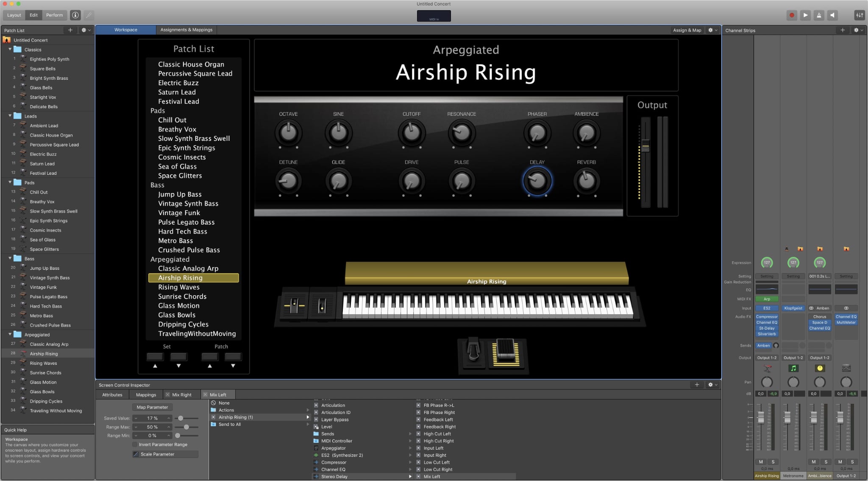This screenshot has height=481, width=868.
Task: Click the DELAY knob
Action: click(537, 181)
